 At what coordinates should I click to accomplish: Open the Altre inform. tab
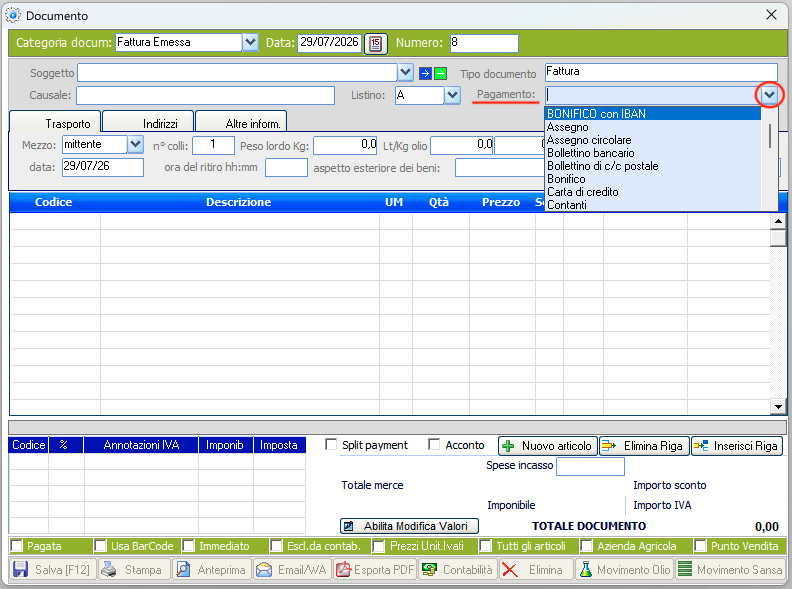(x=241, y=121)
